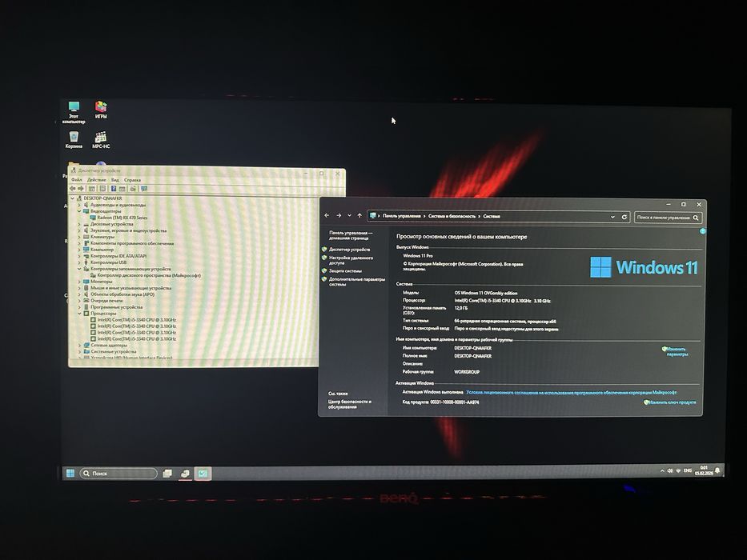
Task: Click the scan-for-hardware monitor icon in Device Manager toolbar
Action: (x=144, y=189)
